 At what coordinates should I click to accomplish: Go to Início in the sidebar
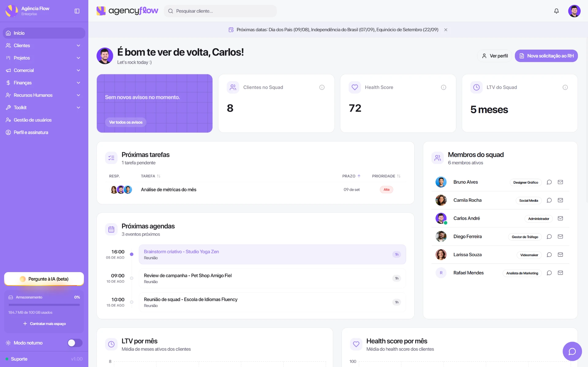click(44, 33)
